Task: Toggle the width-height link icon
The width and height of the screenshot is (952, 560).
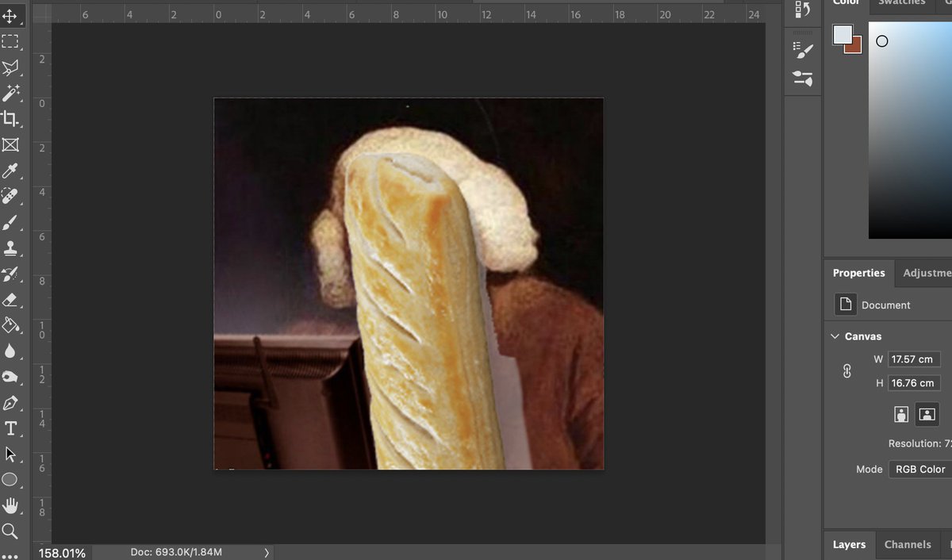Action: (846, 370)
